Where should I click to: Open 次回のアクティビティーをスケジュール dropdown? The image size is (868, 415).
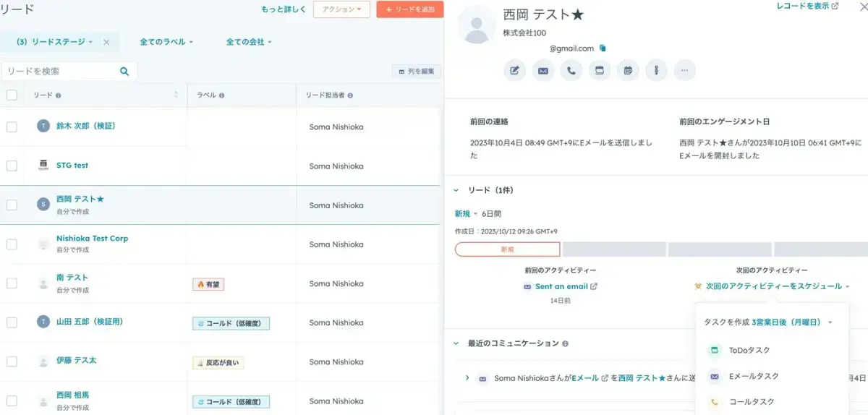[x=778, y=286]
